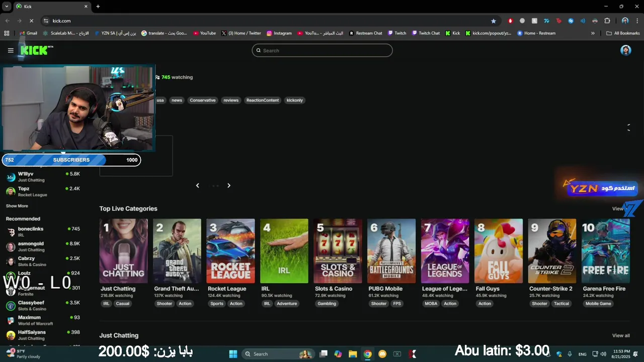Open the Rocket League category thumbnail
The width and height of the screenshot is (644, 362).
230,251
